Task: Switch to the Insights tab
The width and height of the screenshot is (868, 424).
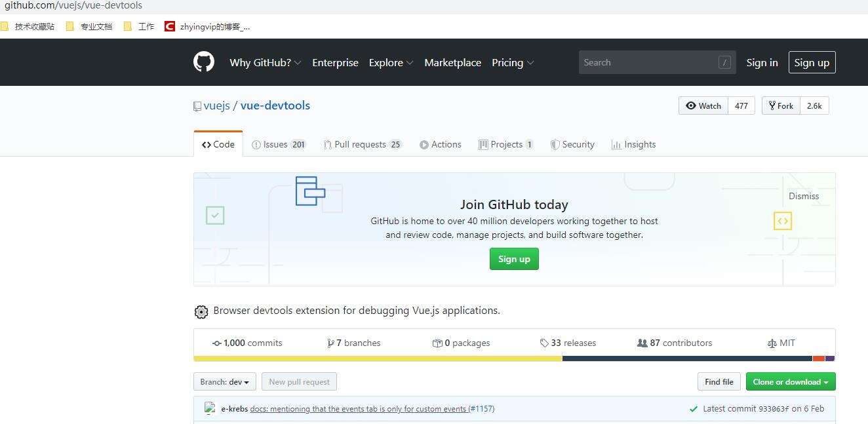Action: coord(633,145)
